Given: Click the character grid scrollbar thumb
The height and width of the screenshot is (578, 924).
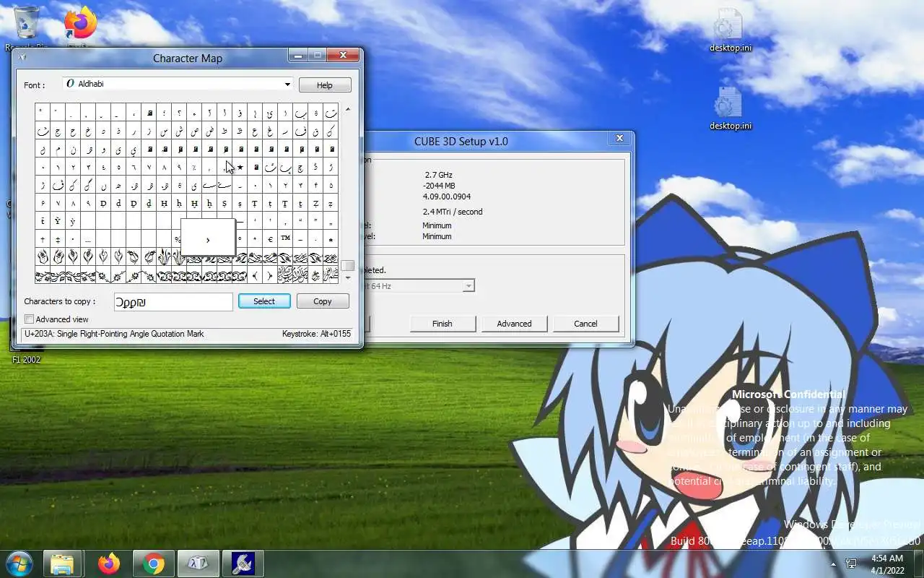Looking at the screenshot, I should [348, 265].
